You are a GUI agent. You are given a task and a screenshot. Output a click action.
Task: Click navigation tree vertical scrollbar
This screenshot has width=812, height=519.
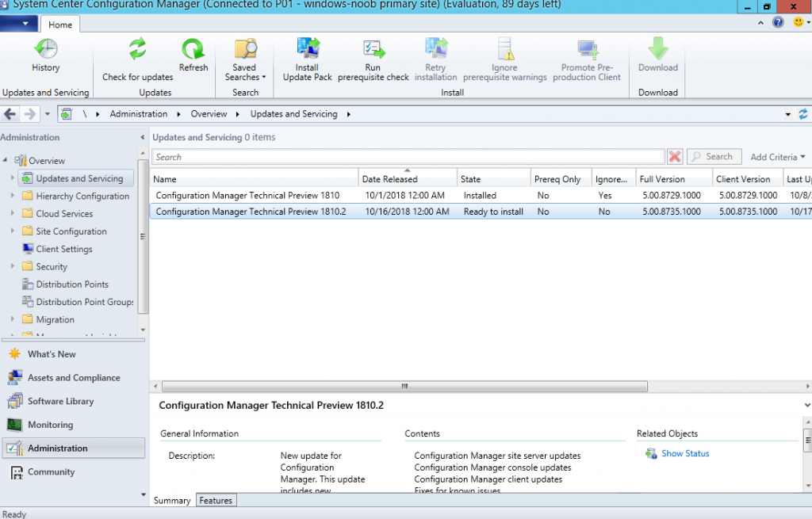(x=143, y=236)
